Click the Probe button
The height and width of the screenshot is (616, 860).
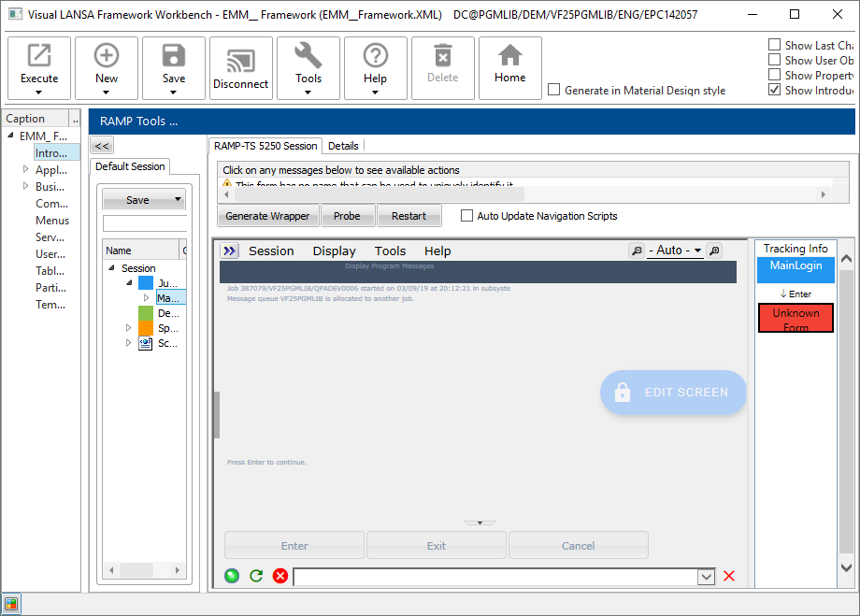[347, 216]
